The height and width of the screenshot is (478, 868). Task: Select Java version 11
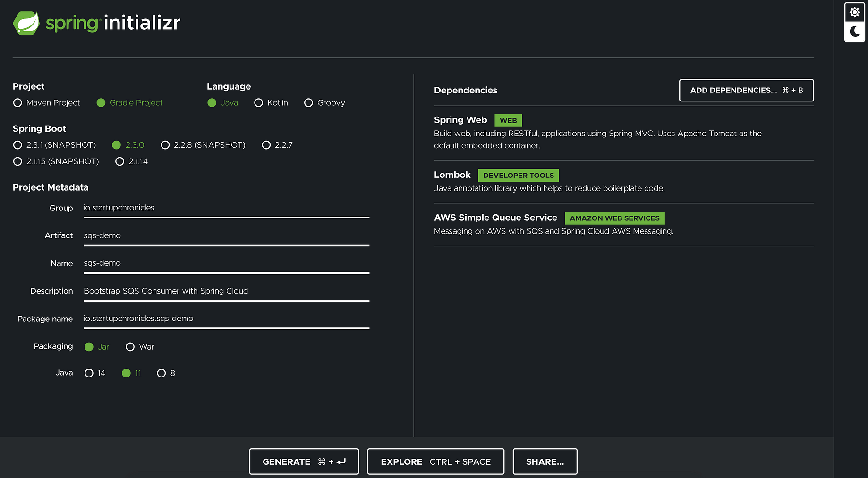[131, 373]
